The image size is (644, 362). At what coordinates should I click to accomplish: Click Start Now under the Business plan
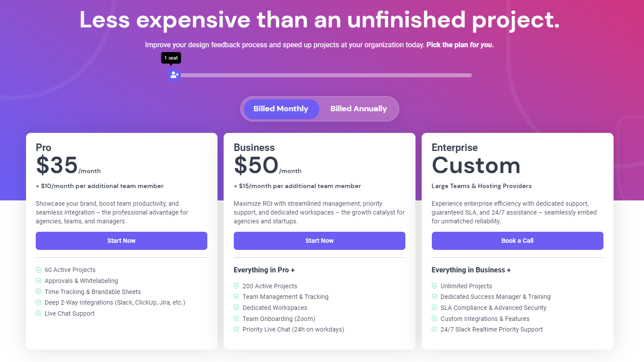point(319,241)
